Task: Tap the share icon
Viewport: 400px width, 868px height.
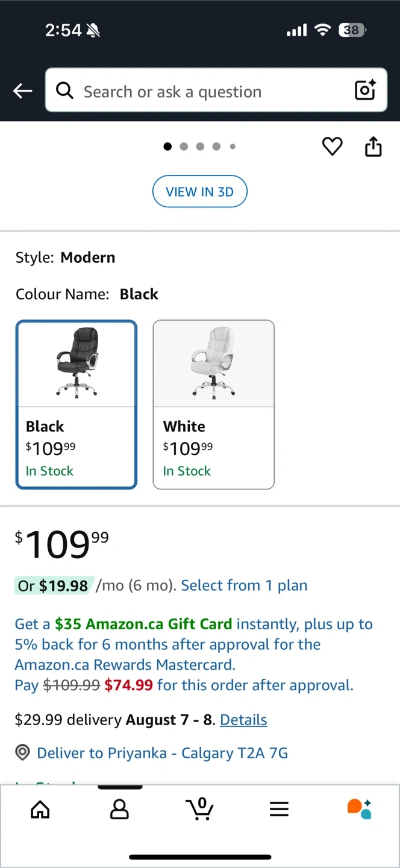Action: (373, 146)
